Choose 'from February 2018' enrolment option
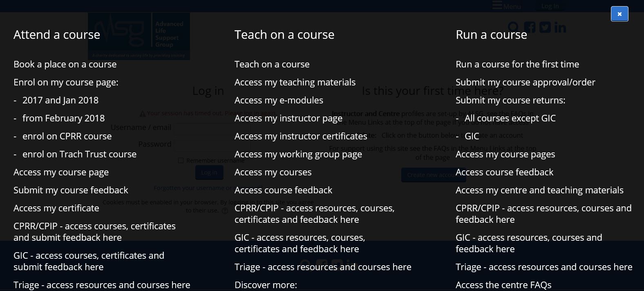Image resolution: width=644 pixels, height=291 pixels. click(x=63, y=118)
